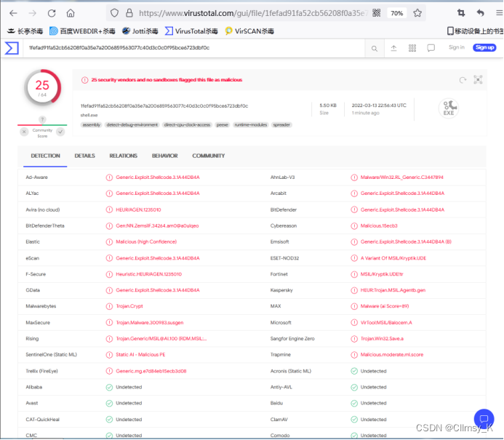504x440 pixels.
Task: Click Ad-Aware's alert icon
Action: coord(109,177)
